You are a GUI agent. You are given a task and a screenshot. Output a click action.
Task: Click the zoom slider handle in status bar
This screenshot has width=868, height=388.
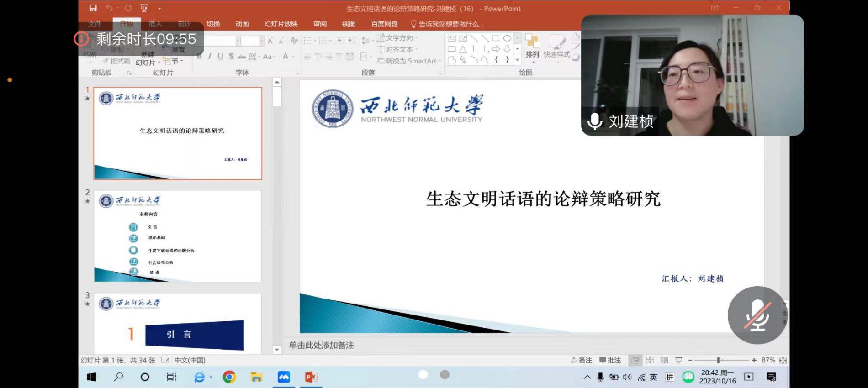[x=718, y=360]
